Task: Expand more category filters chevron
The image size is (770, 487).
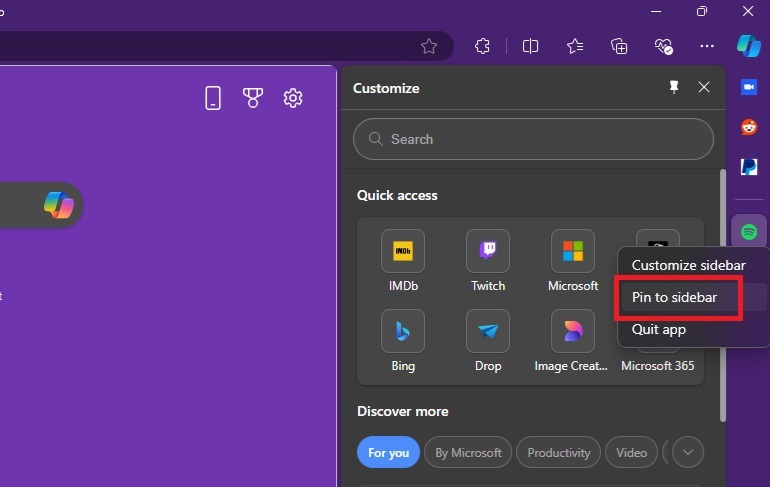Action: 688,452
